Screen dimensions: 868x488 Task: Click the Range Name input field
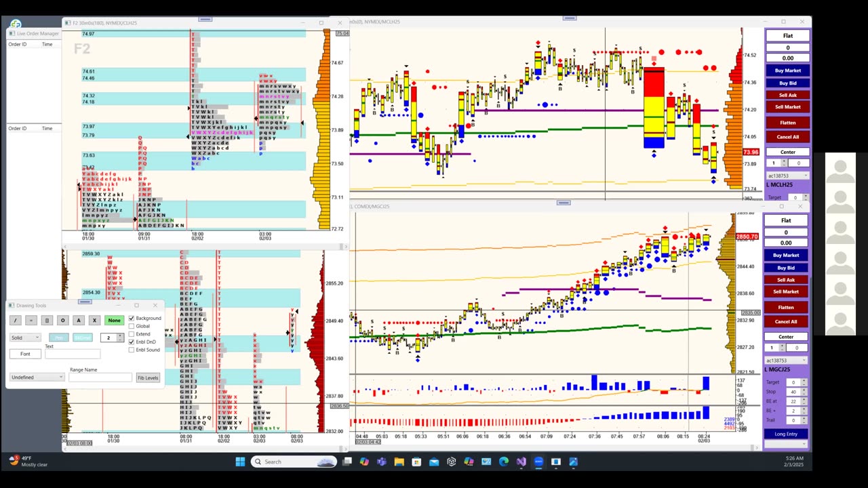click(x=100, y=377)
